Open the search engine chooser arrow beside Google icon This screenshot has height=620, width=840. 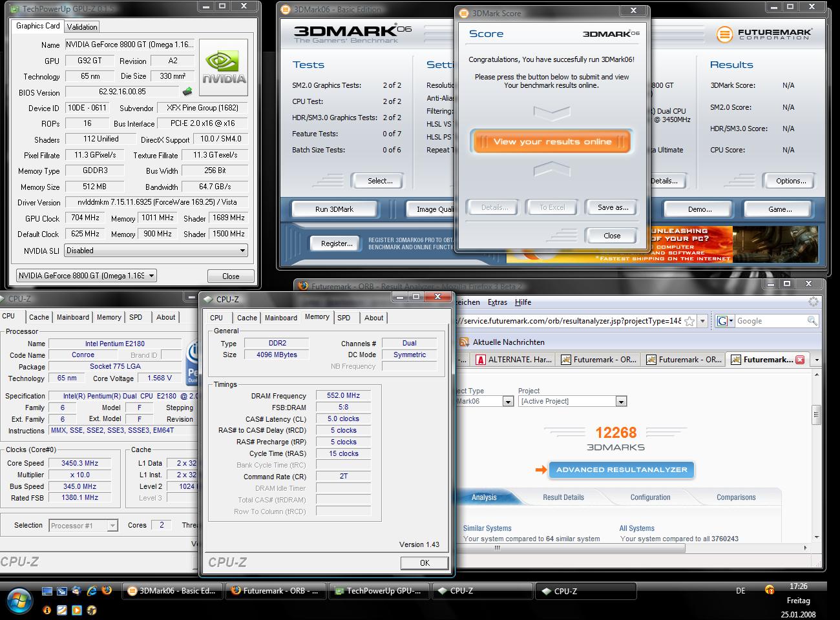[x=731, y=321]
